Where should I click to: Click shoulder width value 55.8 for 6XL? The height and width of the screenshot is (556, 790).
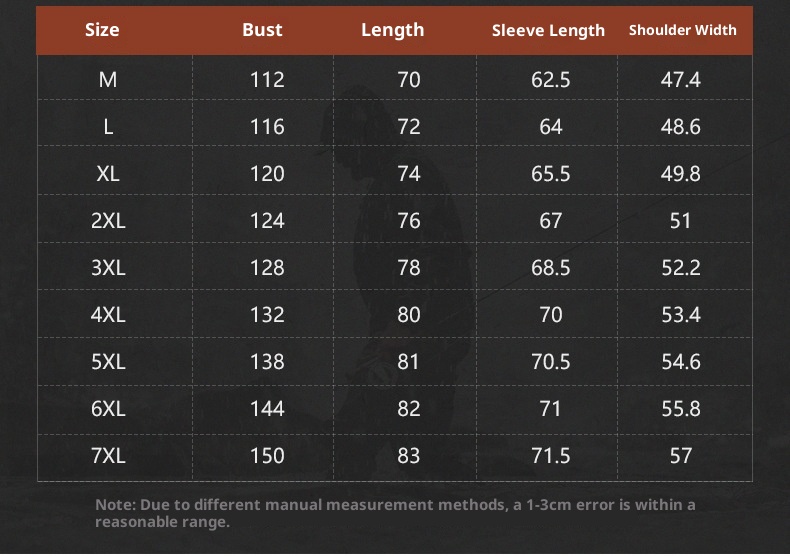[x=681, y=408]
